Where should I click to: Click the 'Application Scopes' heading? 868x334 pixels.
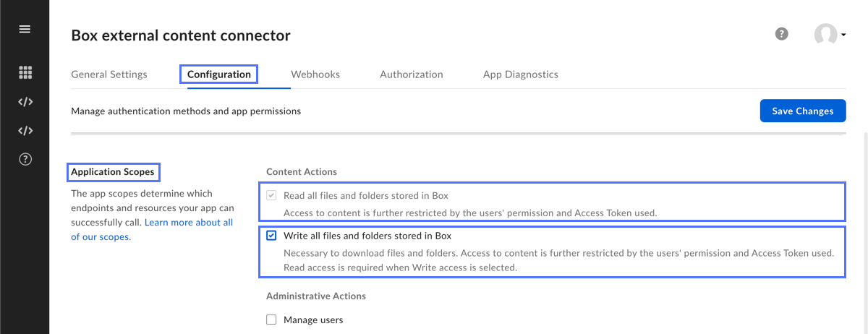113,172
